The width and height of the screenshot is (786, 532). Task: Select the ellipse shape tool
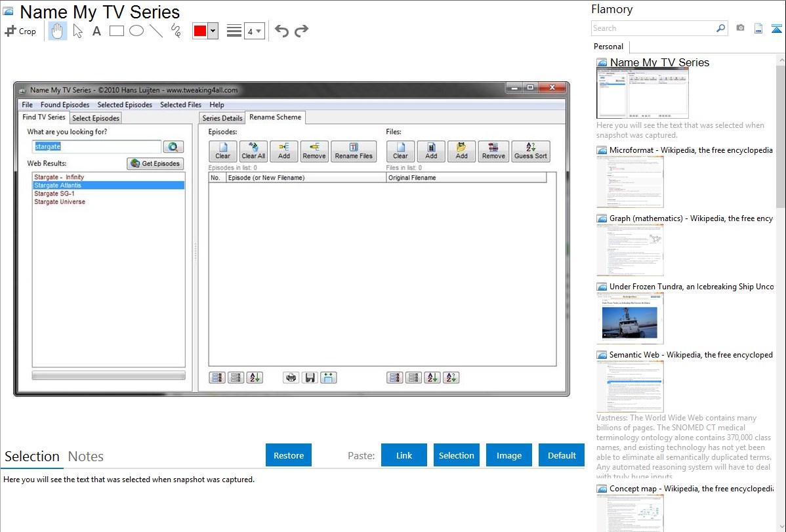[136, 31]
